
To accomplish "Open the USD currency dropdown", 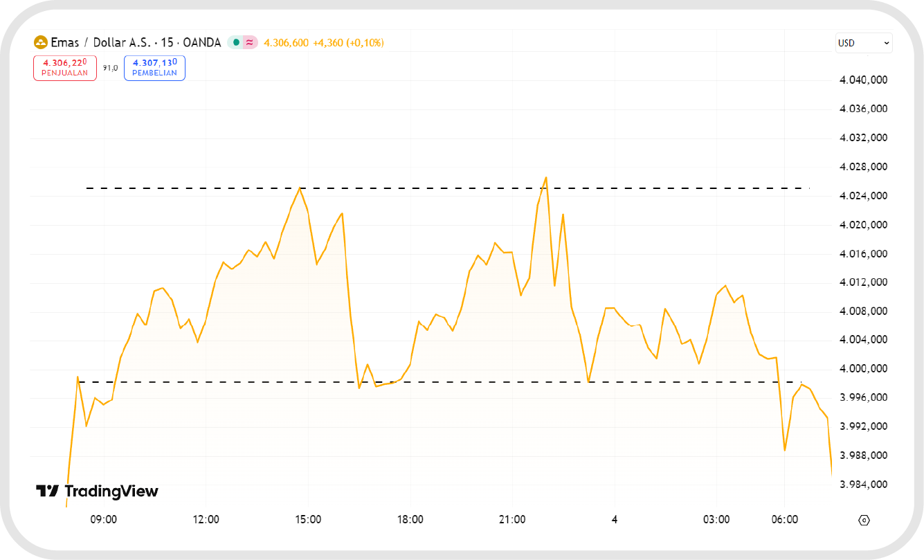I will (863, 43).
